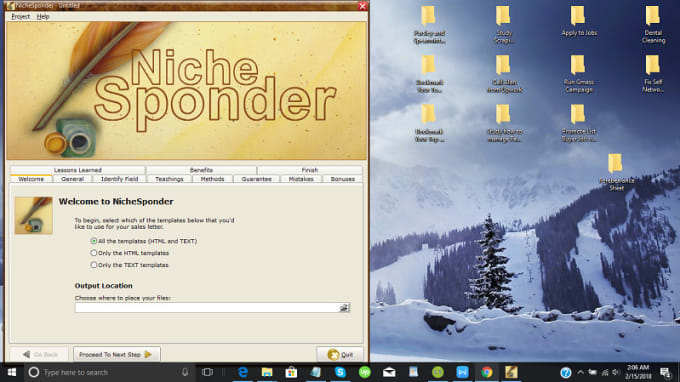Viewport: 680px width, 382px height.
Task: Select the Study Scrapi... desktop folder
Action: 503,24
